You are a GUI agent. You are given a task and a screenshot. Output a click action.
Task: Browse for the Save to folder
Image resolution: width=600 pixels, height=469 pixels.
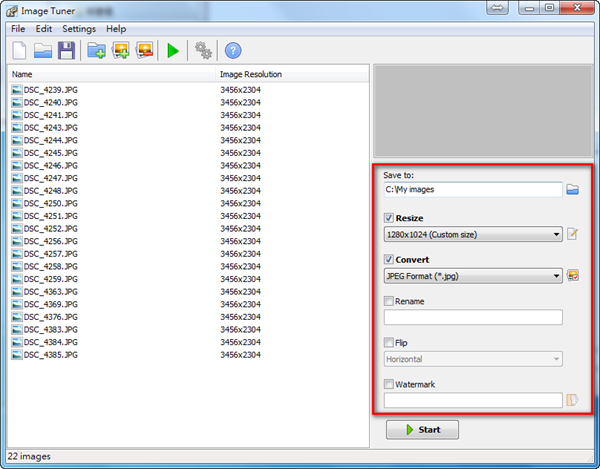click(x=573, y=189)
